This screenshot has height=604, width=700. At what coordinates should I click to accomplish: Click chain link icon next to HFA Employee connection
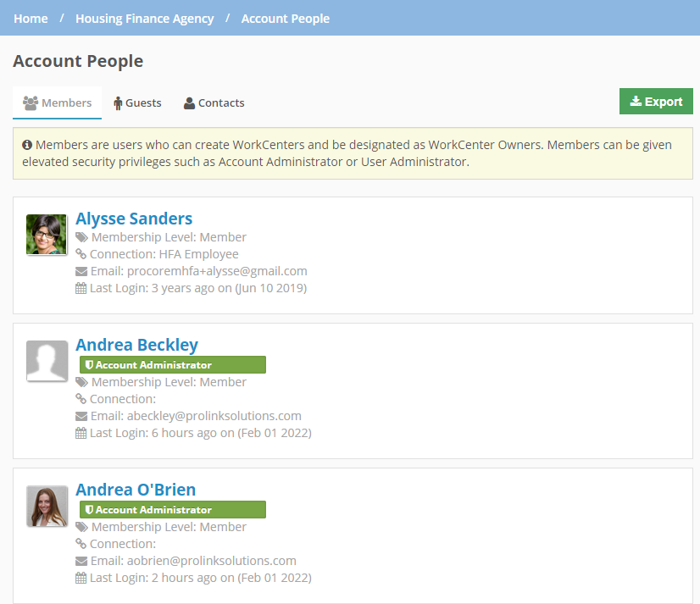(x=81, y=254)
